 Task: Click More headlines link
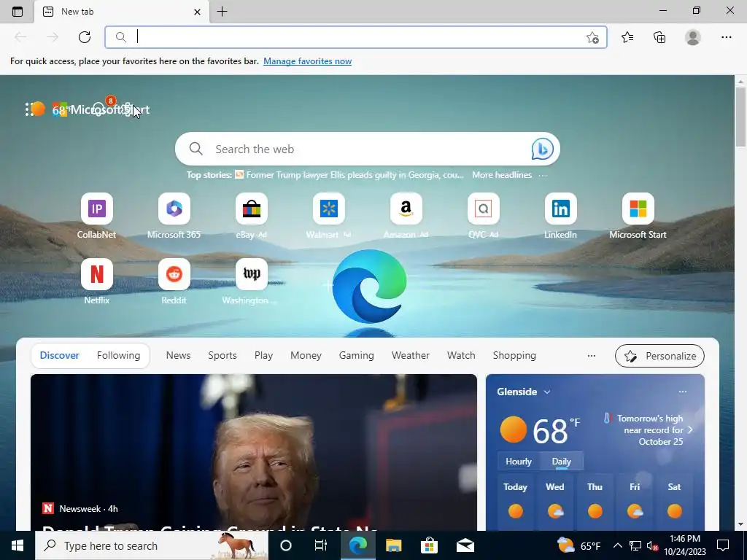tap(502, 175)
